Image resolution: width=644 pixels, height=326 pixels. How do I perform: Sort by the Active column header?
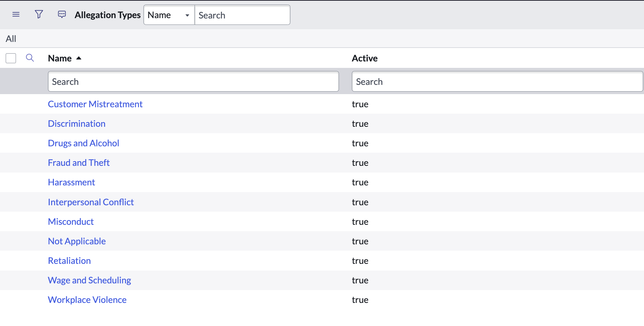[x=365, y=58]
